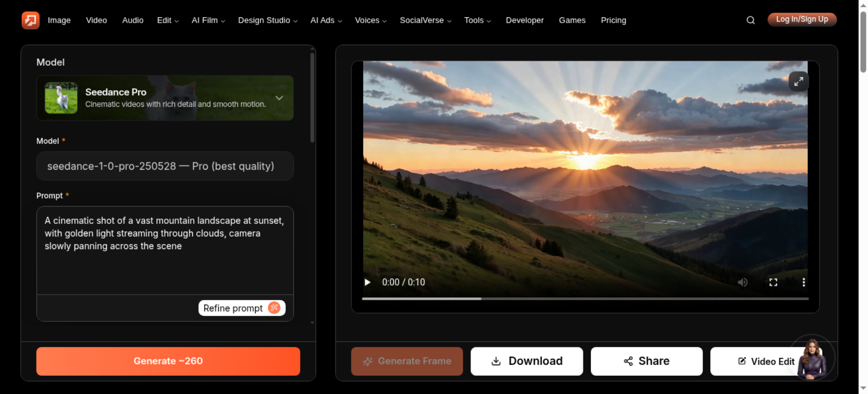868x394 pixels.
Task: Open the seedance-1-0-pro model version dropdown
Action: pos(165,166)
